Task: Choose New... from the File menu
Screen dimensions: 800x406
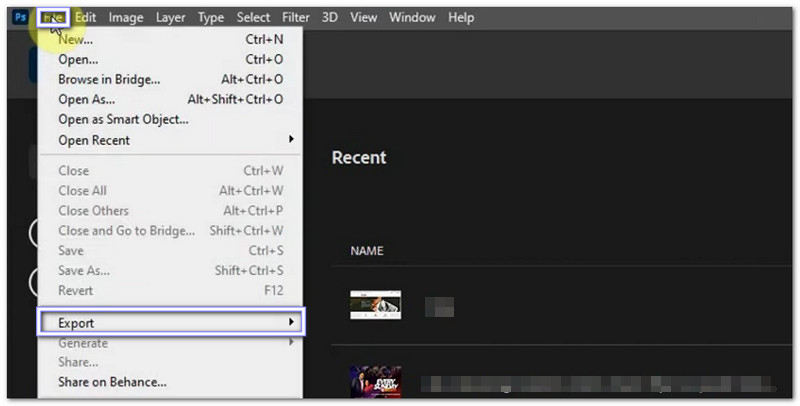Action: coord(76,40)
